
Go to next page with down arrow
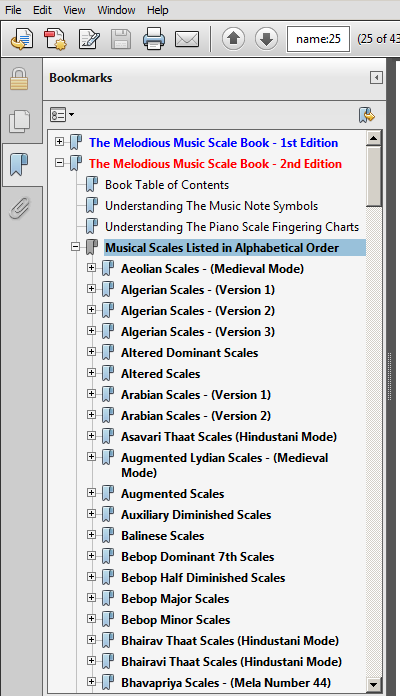coord(266,39)
